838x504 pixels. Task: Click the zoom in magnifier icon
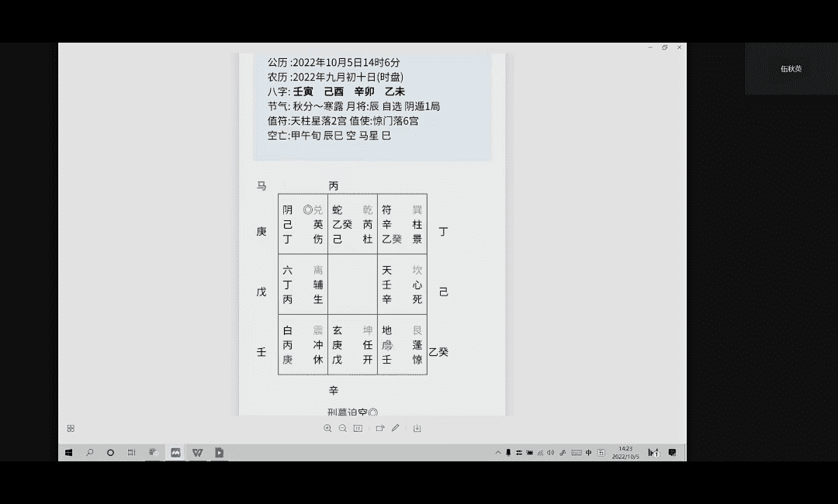pyautogui.click(x=327, y=428)
